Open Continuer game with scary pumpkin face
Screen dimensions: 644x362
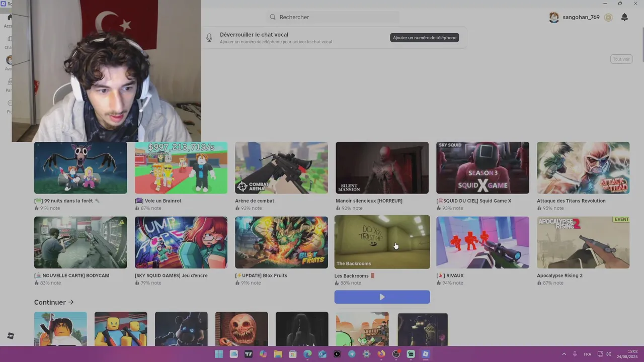(x=242, y=329)
